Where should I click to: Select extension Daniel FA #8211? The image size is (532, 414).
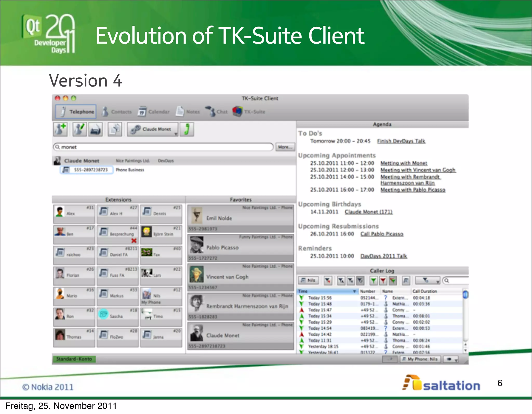(x=117, y=255)
